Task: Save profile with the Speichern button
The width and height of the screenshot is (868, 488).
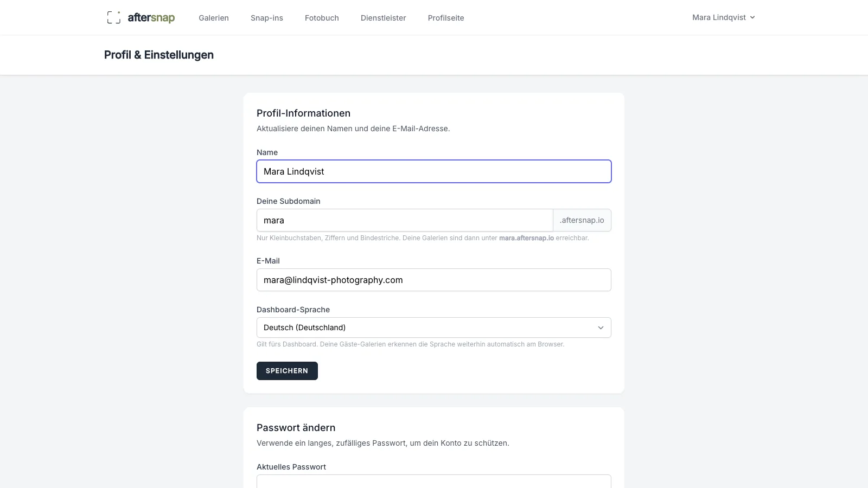Action: (287, 371)
